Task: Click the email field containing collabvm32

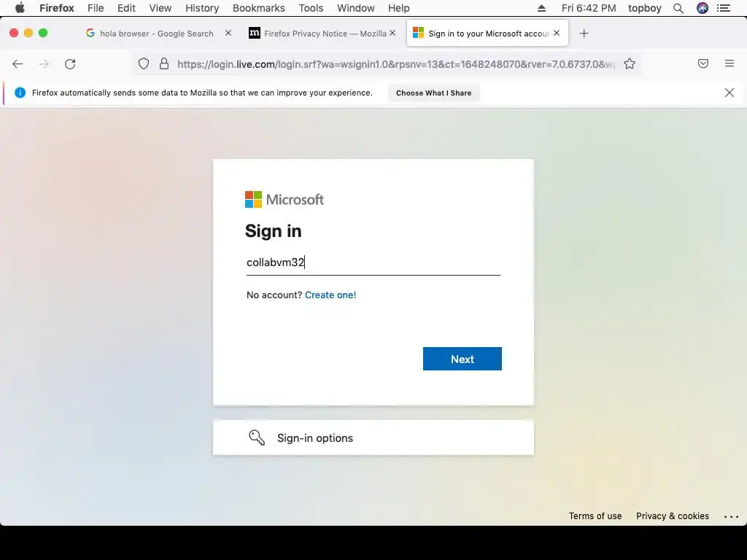Action: tap(373, 262)
